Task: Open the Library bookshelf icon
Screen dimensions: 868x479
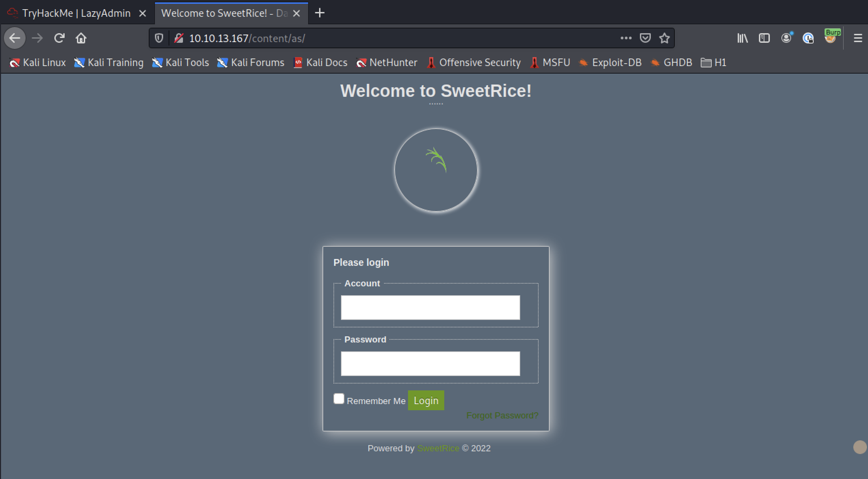Action: 742,38
